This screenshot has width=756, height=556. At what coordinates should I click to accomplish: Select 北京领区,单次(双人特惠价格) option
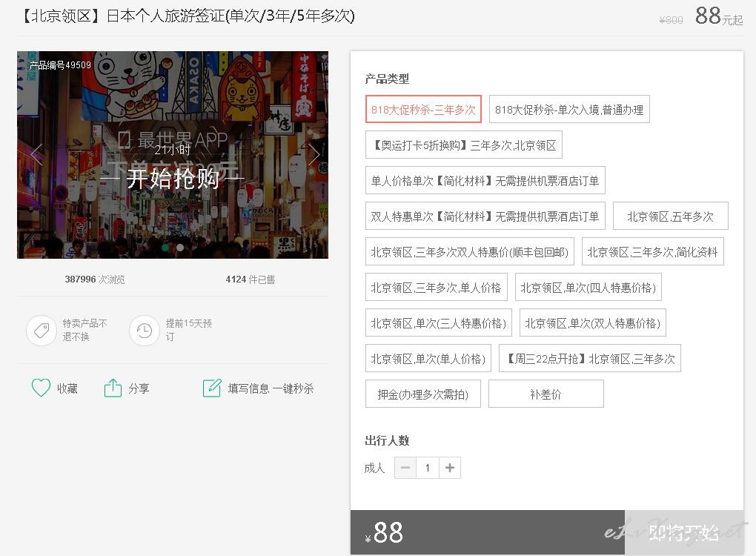593,323
